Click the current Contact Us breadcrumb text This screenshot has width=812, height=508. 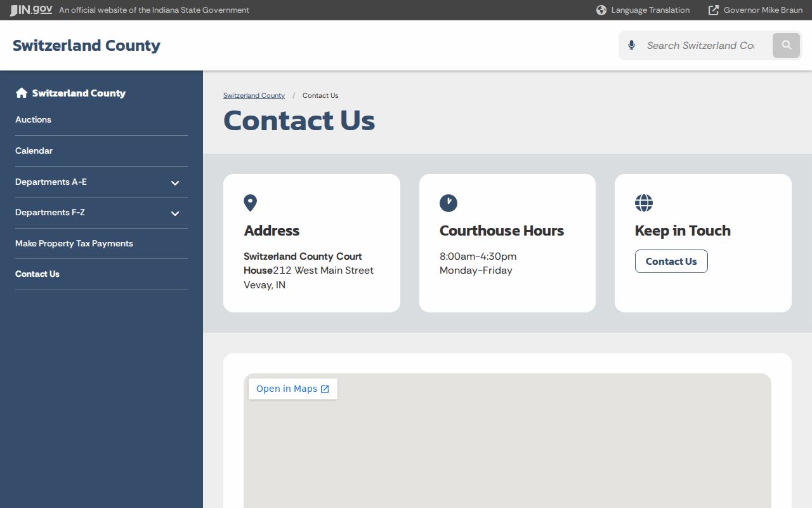point(320,96)
